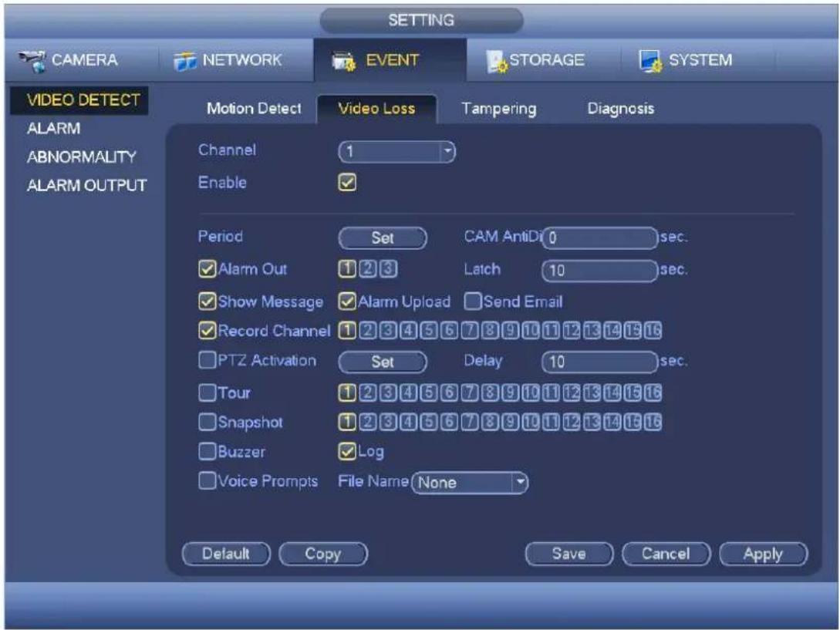Select the Video Loss tab
The width and height of the screenshot is (840, 630).
[376, 109]
